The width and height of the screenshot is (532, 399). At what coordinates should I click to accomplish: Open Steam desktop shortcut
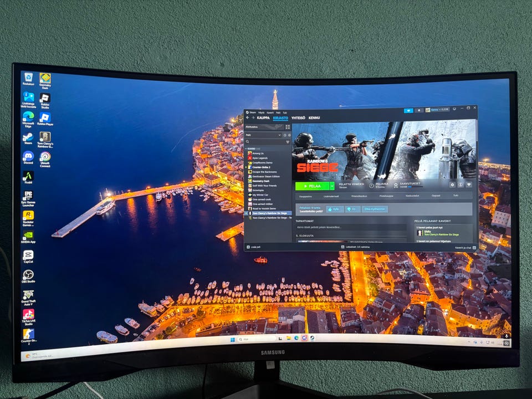(x=28, y=139)
